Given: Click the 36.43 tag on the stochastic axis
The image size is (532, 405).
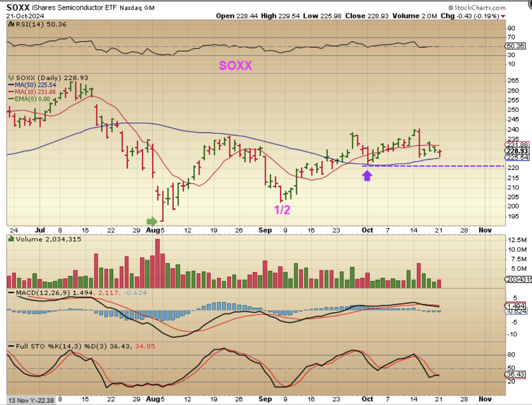Looking at the screenshot, I should coord(516,374).
